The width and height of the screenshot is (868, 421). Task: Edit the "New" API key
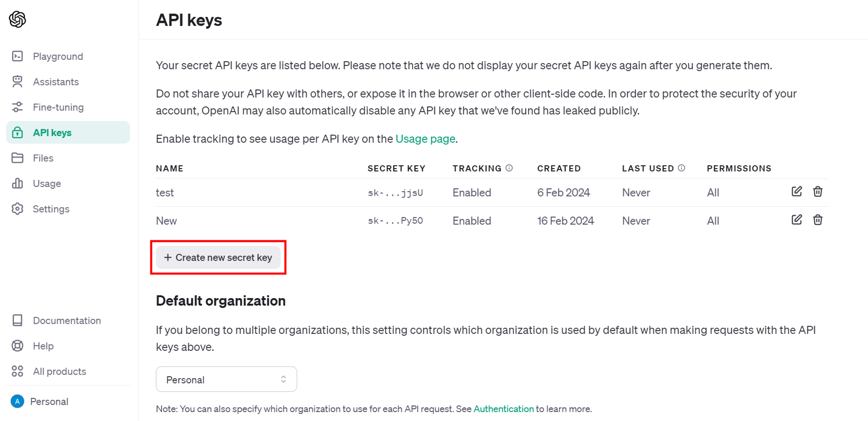(796, 220)
